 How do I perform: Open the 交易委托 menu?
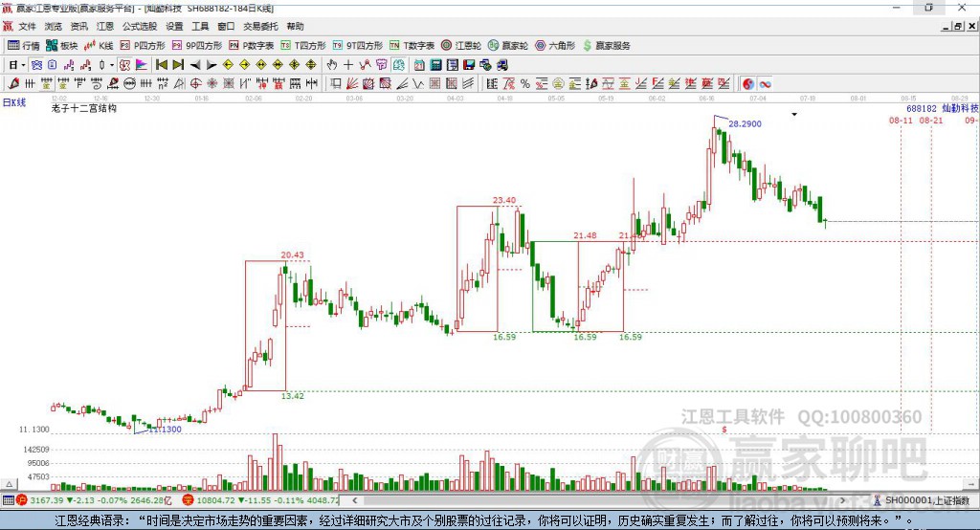coord(260,26)
